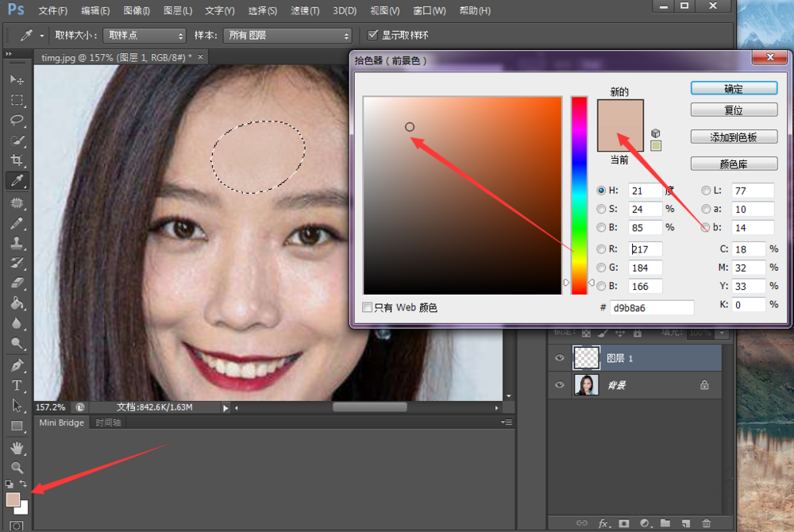Open the Sample Size dropdown
Image resolution: width=794 pixels, height=532 pixels.
click(x=145, y=36)
